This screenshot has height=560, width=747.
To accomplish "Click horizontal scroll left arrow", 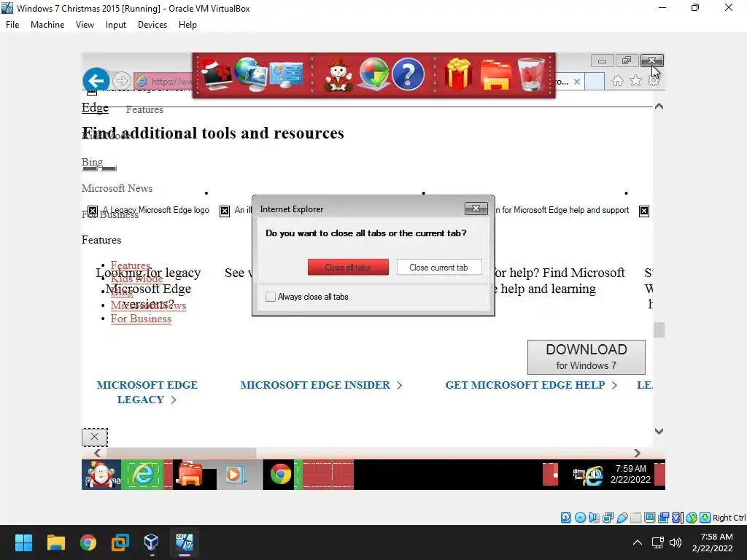I will (97, 453).
